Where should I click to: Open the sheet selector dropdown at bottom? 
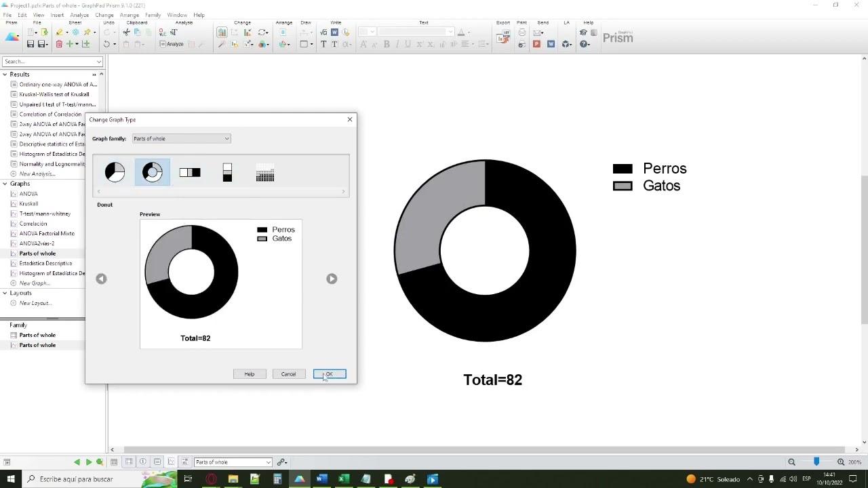(x=233, y=462)
